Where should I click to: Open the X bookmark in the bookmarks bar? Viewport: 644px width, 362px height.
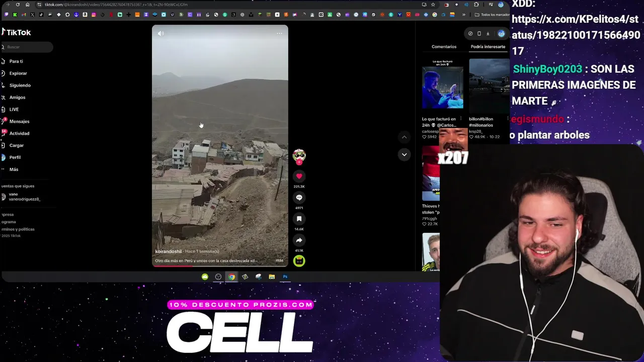(33, 15)
